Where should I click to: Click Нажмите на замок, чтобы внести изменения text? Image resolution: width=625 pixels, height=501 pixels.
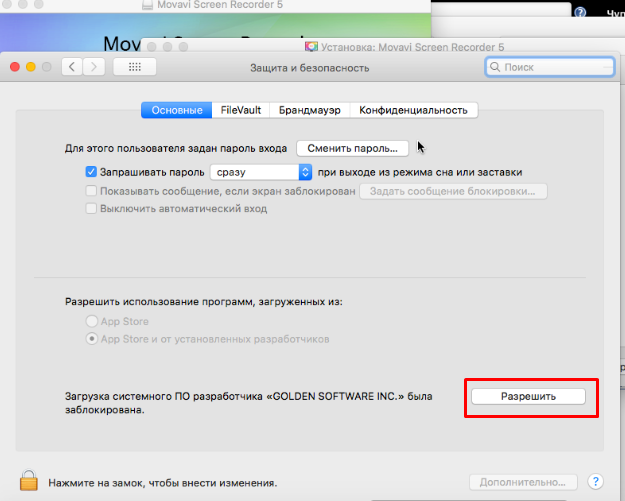pyautogui.click(x=163, y=483)
